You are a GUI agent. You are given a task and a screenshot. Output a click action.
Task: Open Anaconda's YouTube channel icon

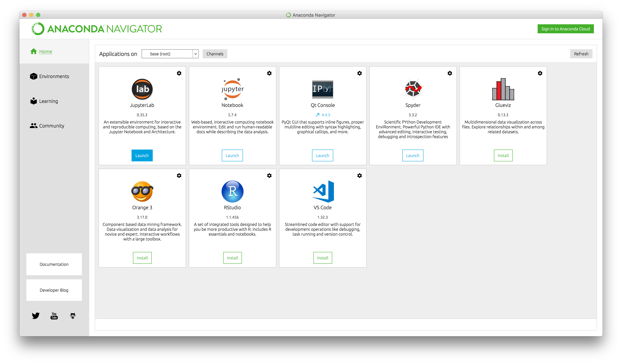tap(54, 316)
